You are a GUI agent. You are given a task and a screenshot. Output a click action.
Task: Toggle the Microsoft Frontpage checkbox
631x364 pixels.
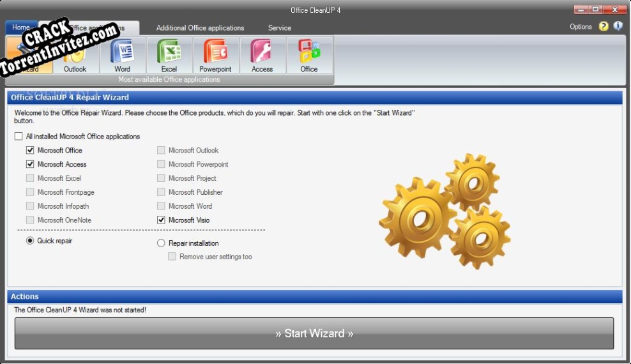point(30,192)
